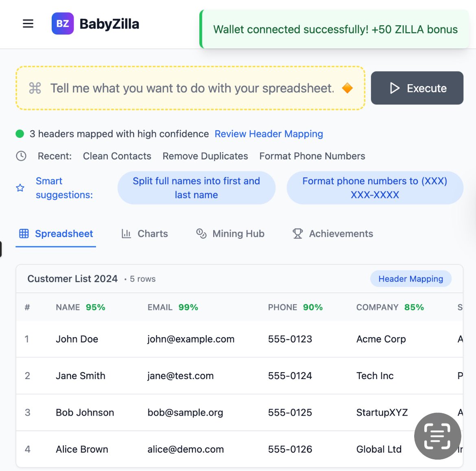Open Review Header Mapping link
The width and height of the screenshot is (476, 471).
coord(269,134)
